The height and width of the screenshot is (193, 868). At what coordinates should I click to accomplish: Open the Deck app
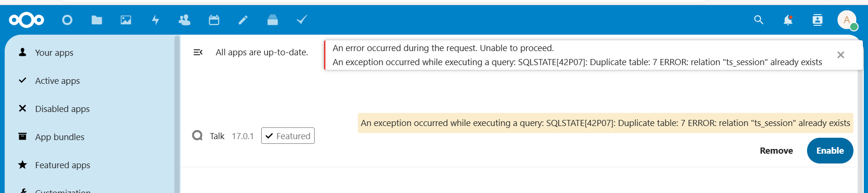[272, 20]
